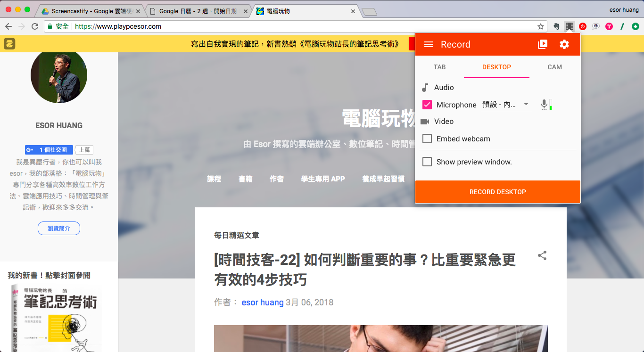Click the speech-bubble avatar extension icon
The image size is (644, 352).
point(596,26)
